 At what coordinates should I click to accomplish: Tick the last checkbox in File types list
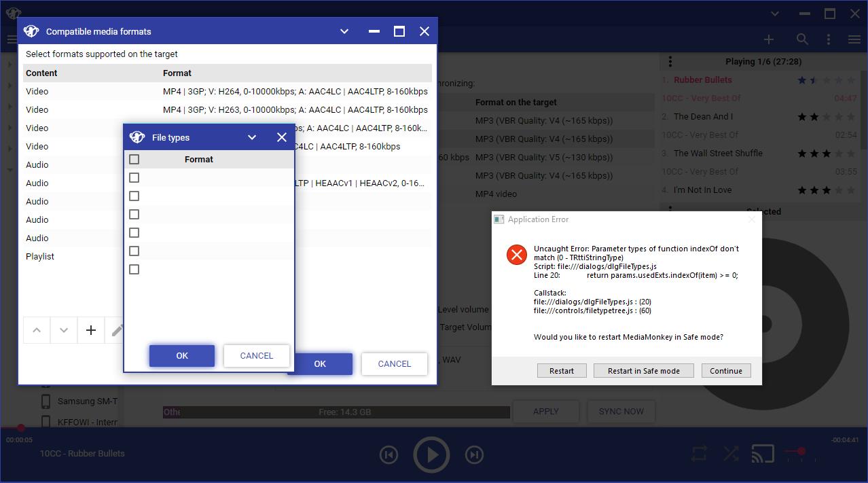click(x=134, y=270)
